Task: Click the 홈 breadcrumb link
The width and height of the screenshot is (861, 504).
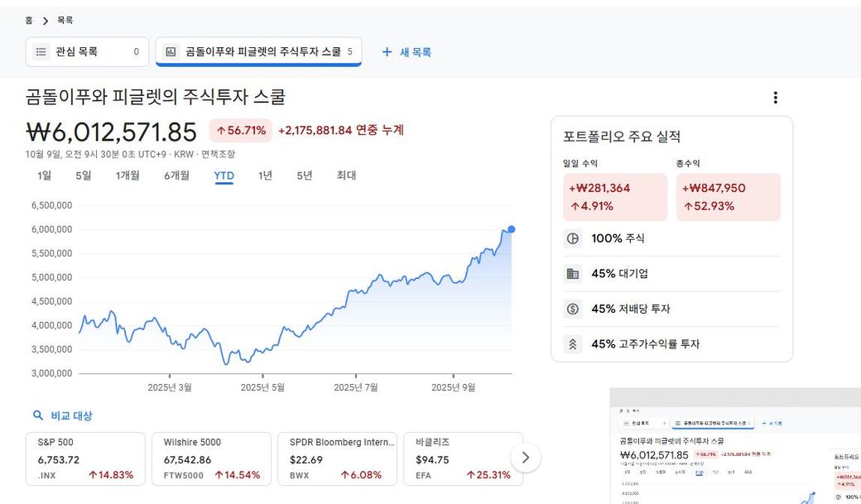Action: click(29, 20)
